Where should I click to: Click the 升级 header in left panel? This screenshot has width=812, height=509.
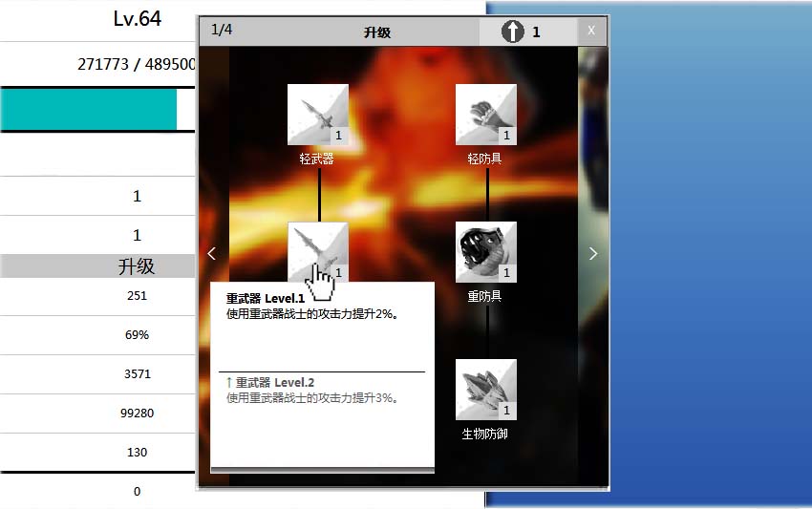tap(137, 266)
